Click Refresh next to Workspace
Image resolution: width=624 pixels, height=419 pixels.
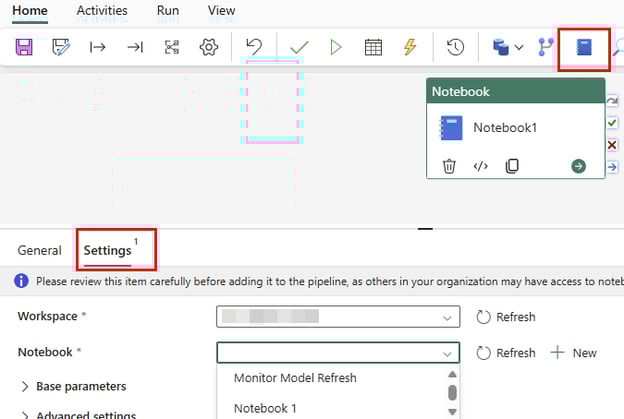coord(506,317)
